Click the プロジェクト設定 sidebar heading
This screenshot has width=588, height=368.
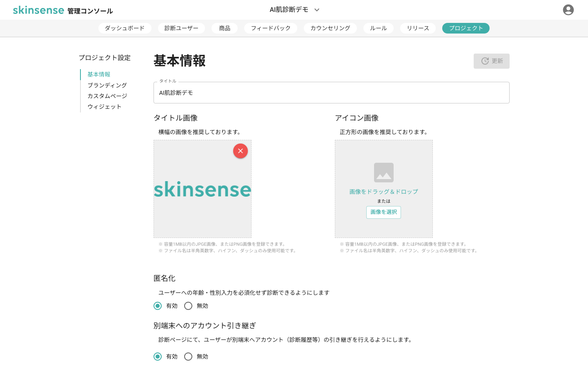[105, 58]
